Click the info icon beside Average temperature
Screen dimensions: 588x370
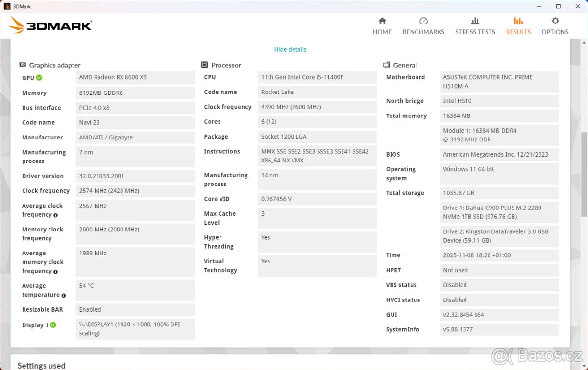click(64, 296)
